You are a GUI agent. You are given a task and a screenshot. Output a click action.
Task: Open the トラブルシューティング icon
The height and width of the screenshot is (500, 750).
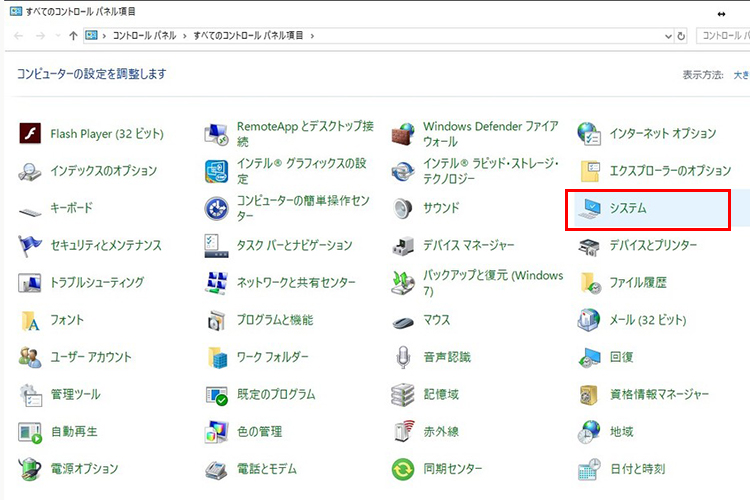[30, 283]
